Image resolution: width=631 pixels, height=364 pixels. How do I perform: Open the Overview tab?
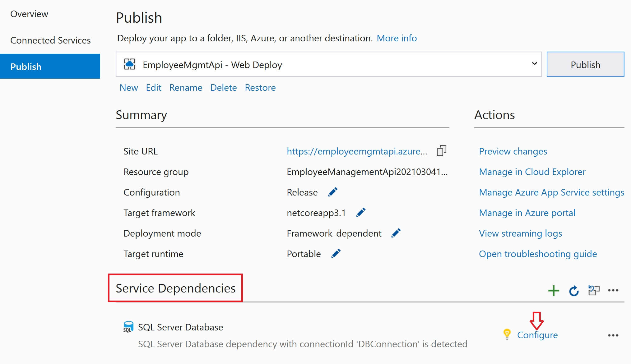(x=29, y=14)
